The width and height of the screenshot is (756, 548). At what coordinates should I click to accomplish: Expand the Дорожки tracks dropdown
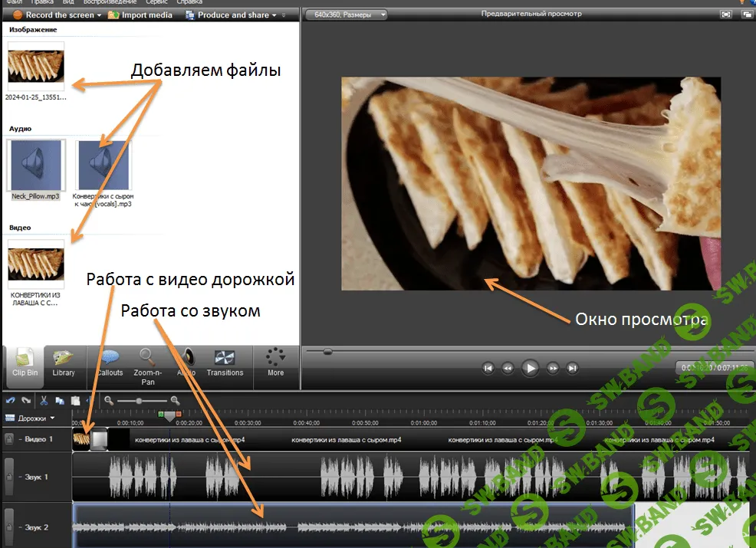[51, 418]
